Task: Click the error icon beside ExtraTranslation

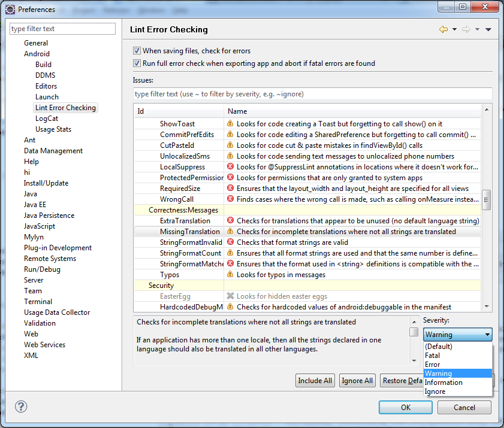Action: point(230,221)
